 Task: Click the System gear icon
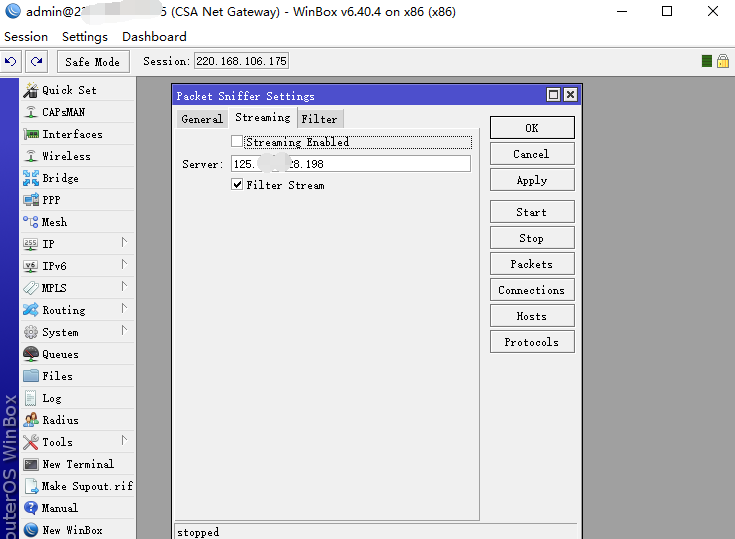click(x=31, y=332)
